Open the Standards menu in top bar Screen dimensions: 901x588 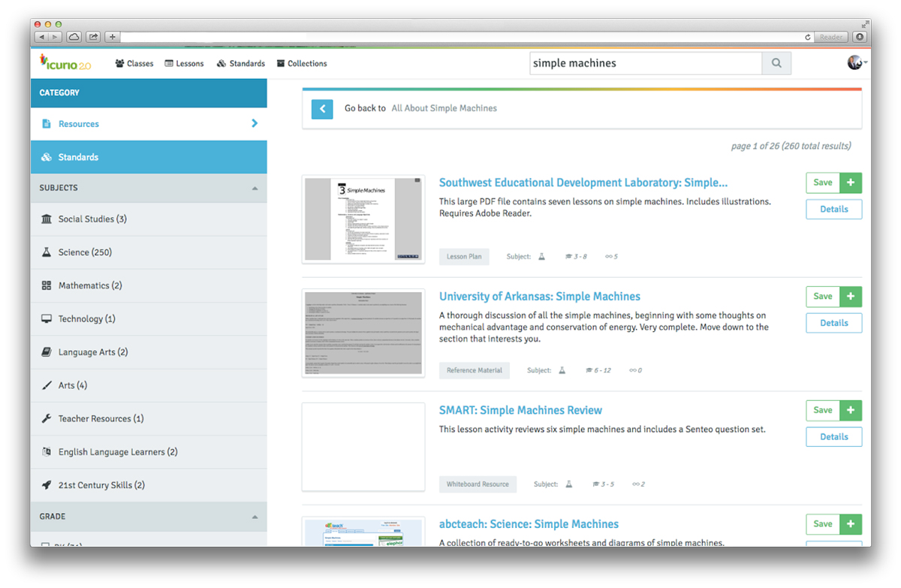click(241, 64)
